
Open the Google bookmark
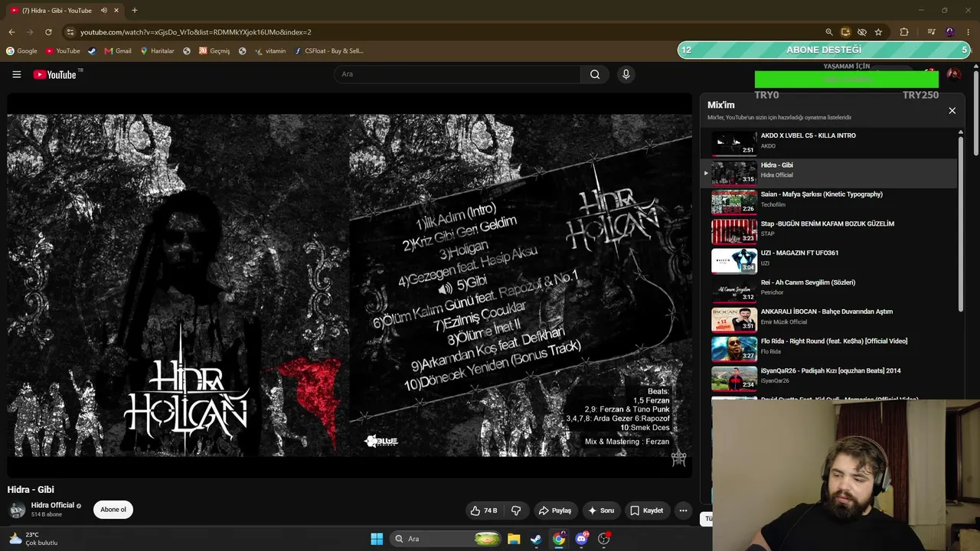click(x=21, y=51)
